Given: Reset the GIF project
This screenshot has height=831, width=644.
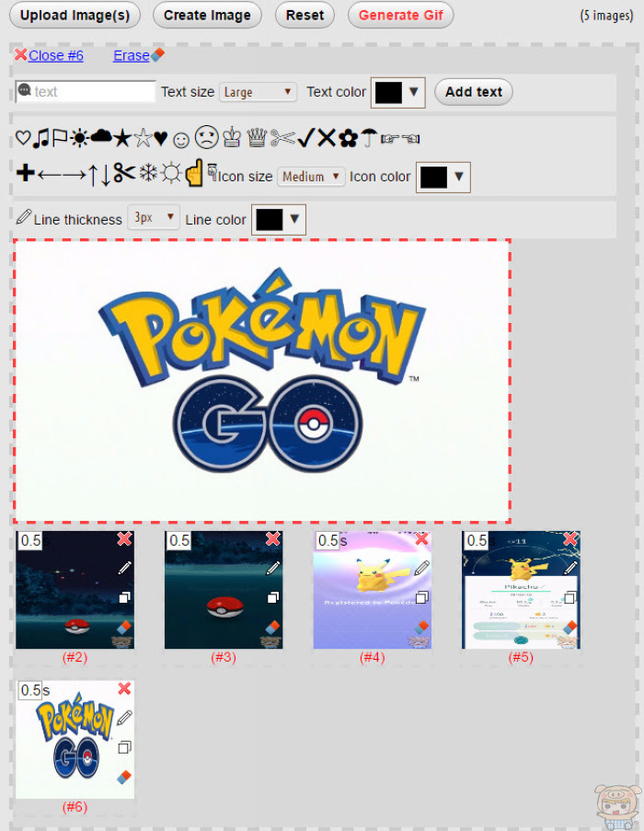Looking at the screenshot, I should (x=305, y=15).
